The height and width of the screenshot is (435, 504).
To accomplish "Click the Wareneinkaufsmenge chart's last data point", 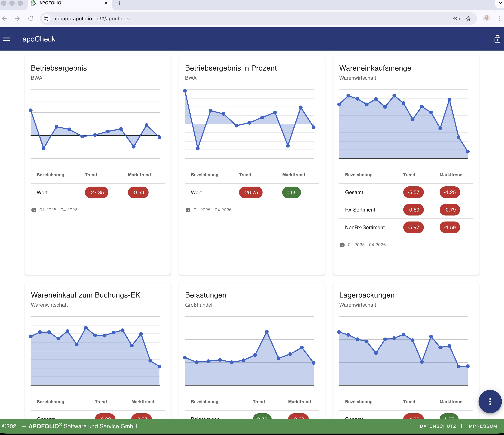I will coord(467,151).
